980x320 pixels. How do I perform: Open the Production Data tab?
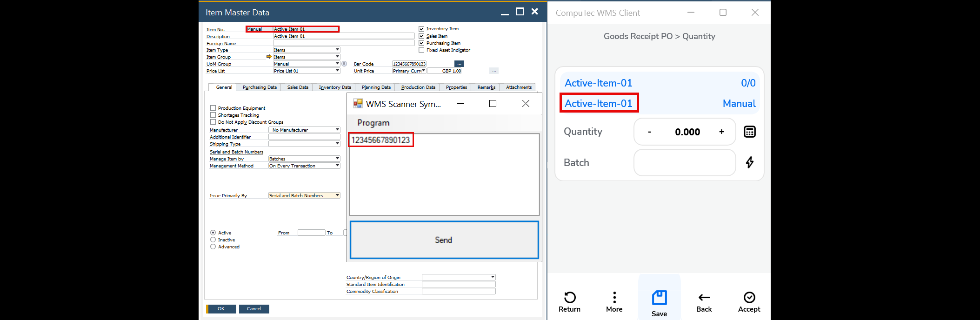418,87
